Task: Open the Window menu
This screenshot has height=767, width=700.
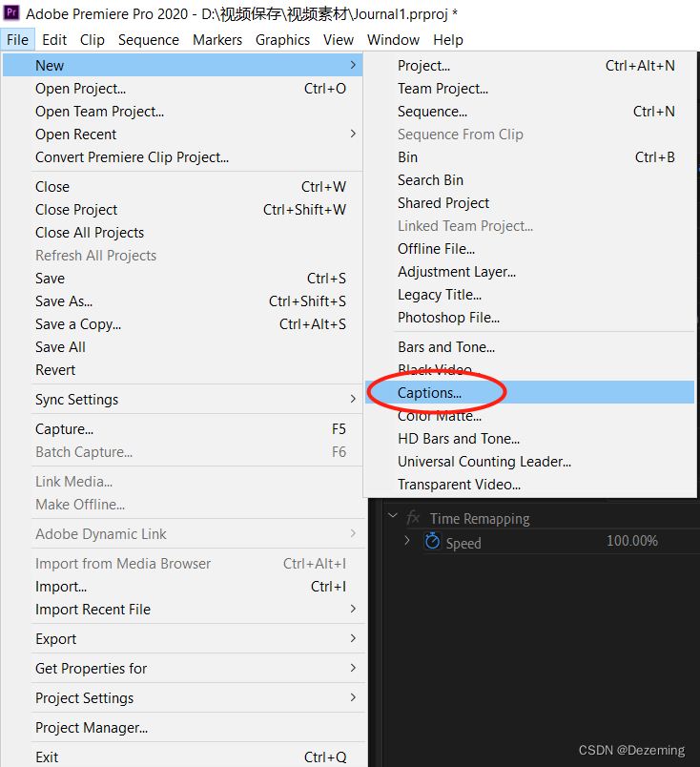Action: pos(393,40)
